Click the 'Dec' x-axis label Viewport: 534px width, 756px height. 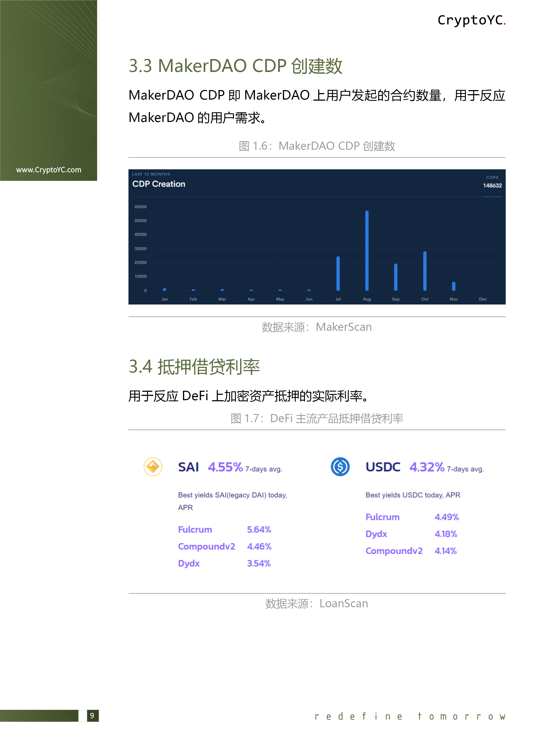[483, 299]
